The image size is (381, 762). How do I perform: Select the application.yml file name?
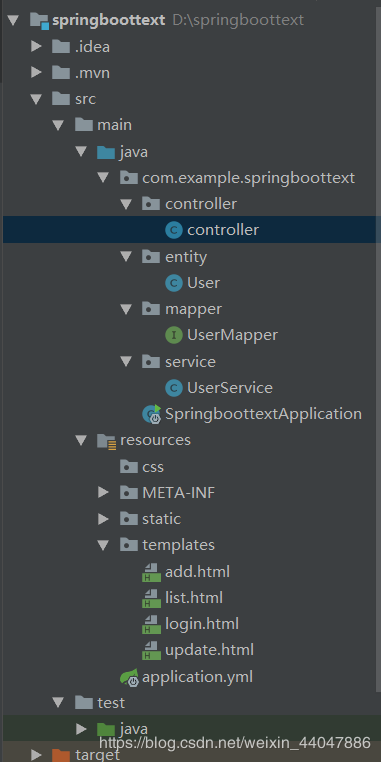pos(197,677)
